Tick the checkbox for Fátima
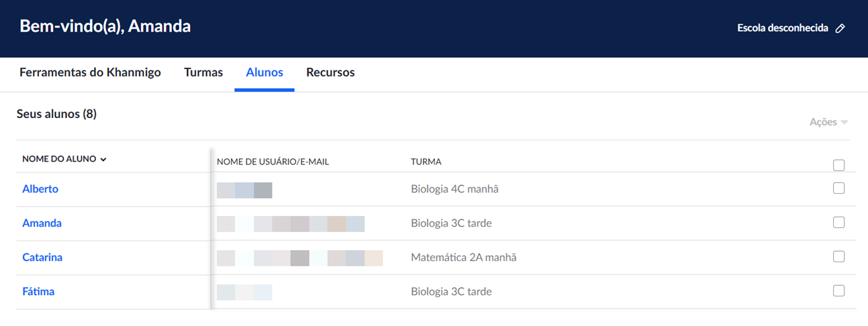The height and width of the screenshot is (326, 868). click(838, 290)
